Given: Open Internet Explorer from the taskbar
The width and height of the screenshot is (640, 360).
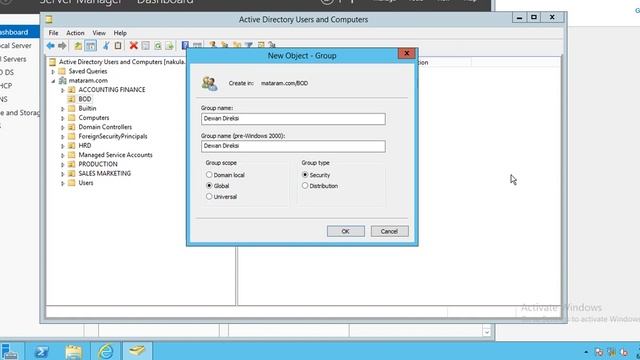Looking at the screenshot, I should click(x=106, y=351).
